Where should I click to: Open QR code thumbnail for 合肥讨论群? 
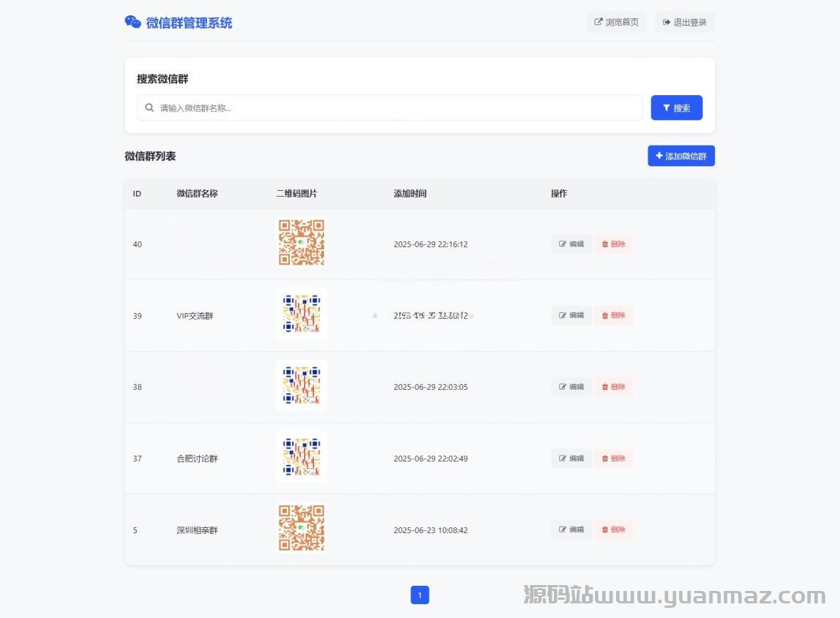[x=301, y=457]
